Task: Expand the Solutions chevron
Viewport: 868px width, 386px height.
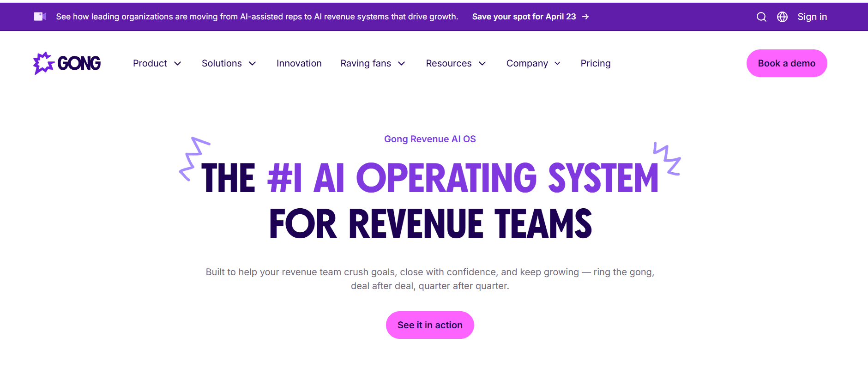Action: point(253,64)
